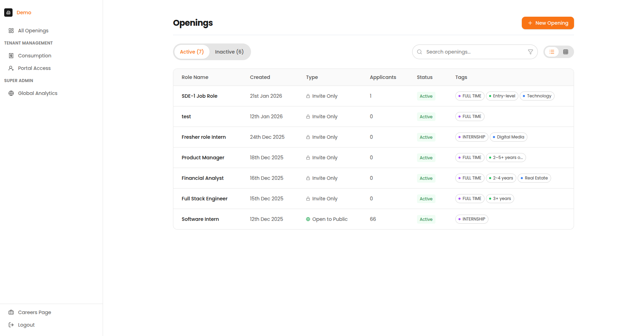Screen dimensions: 644x336
Task: Click the lock icon on SDE-1 Invite Only type
Action: pyautogui.click(x=308, y=96)
